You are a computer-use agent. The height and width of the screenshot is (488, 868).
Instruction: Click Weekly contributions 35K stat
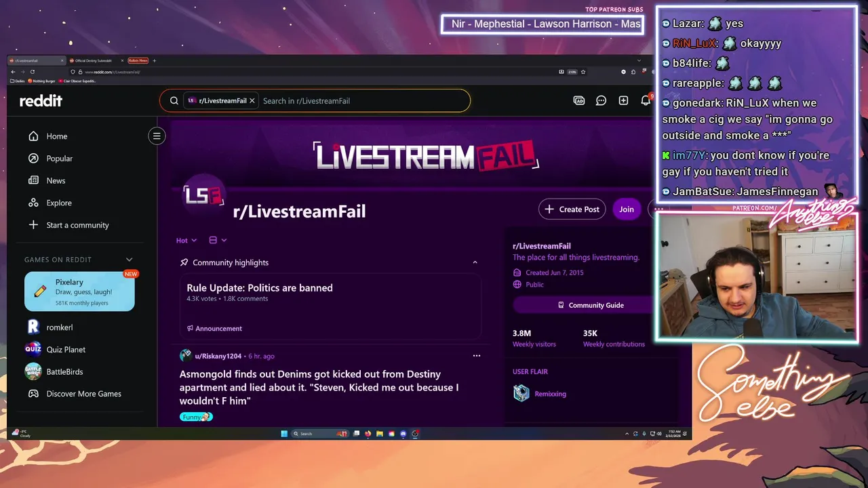coord(614,338)
